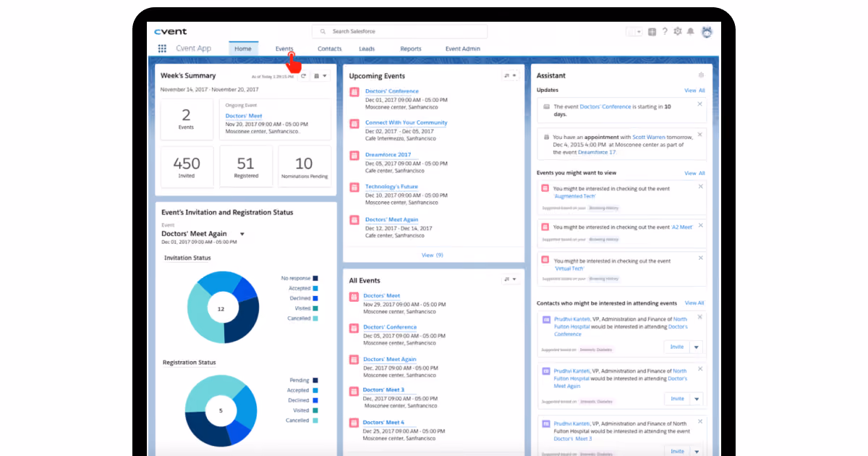Open the notifications bell
Image resolution: width=868 pixels, height=456 pixels.
tap(691, 32)
